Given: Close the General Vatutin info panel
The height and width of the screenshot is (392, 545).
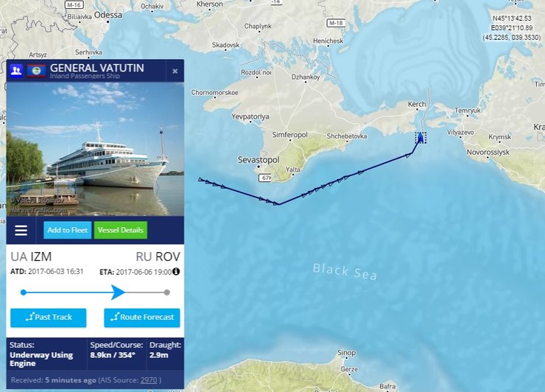Looking at the screenshot, I should click(x=175, y=71).
